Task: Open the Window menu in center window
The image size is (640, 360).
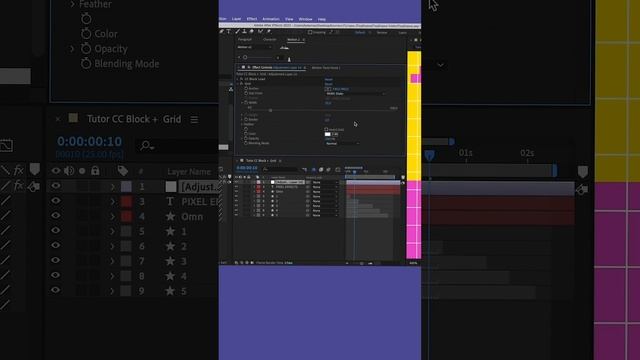Action: point(305,19)
